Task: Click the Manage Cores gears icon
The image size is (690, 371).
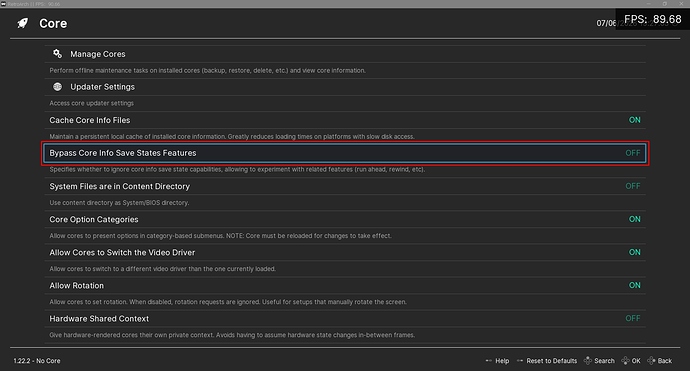Action: click(x=57, y=54)
